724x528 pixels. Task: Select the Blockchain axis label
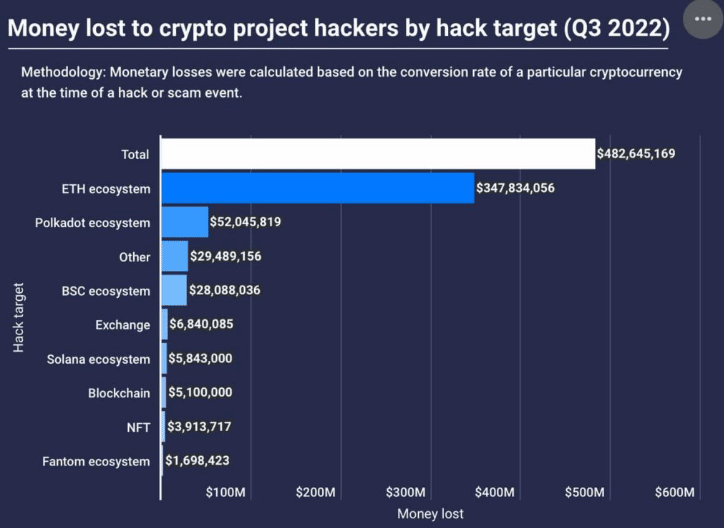(119, 393)
